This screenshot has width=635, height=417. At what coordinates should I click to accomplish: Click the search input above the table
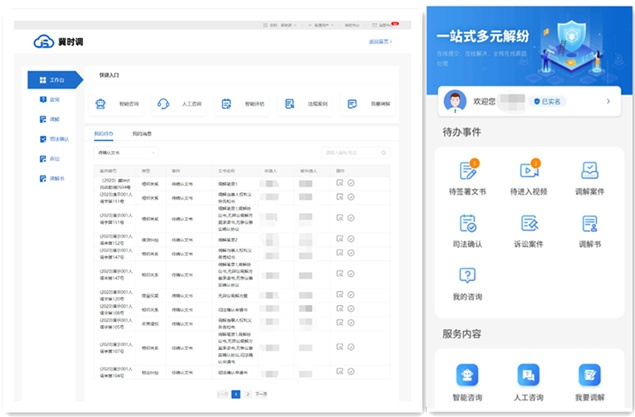354,153
